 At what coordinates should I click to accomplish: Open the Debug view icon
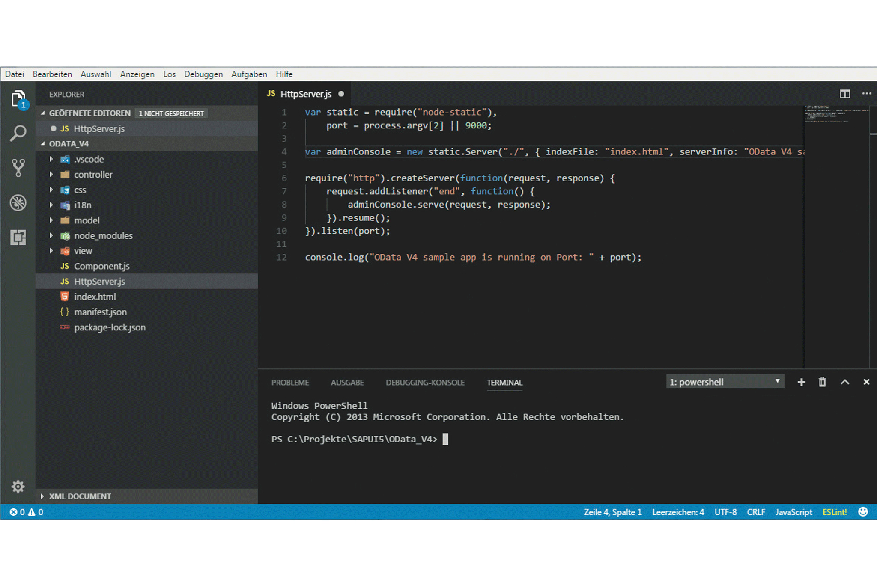click(x=18, y=203)
